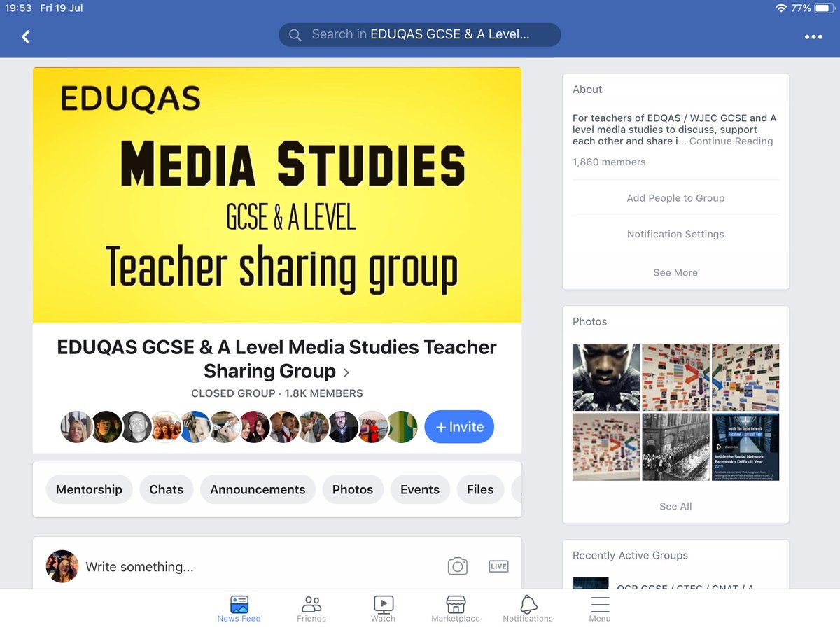Screen dimensions: 840x630
Task: Tap the yellow EDUQAS Media Studies cover image
Action: point(277,195)
